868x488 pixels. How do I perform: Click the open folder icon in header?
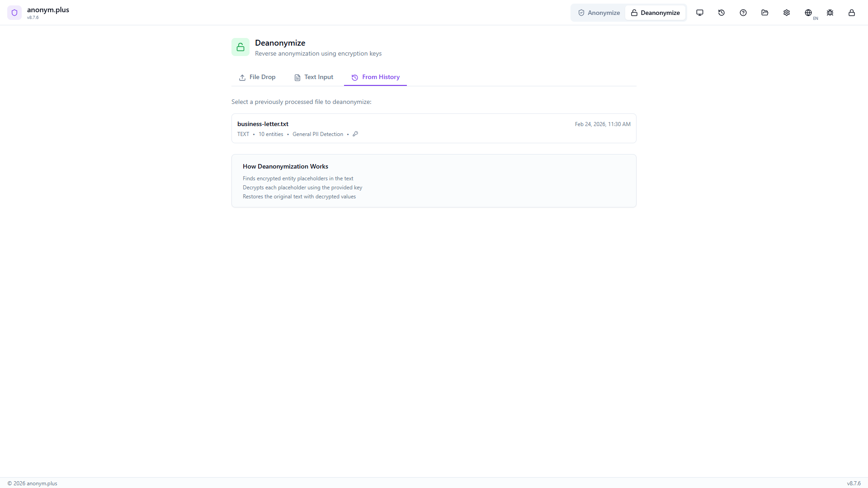(x=765, y=13)
